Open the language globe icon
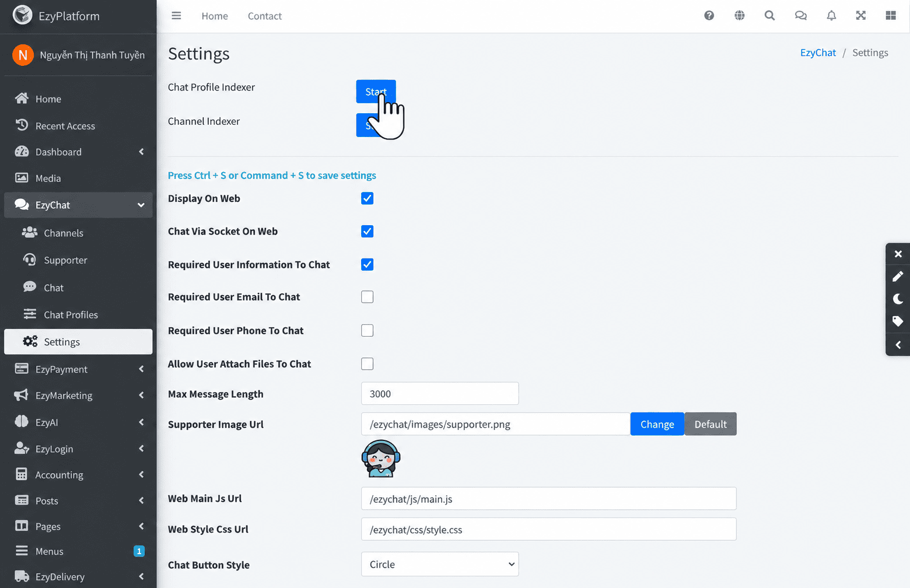 click(740, 16)
